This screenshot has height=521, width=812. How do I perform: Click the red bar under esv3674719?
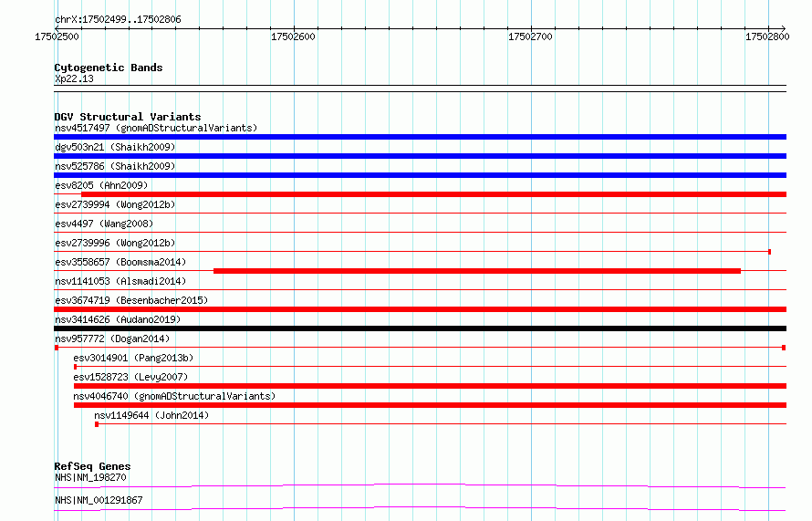click(420, 309)
